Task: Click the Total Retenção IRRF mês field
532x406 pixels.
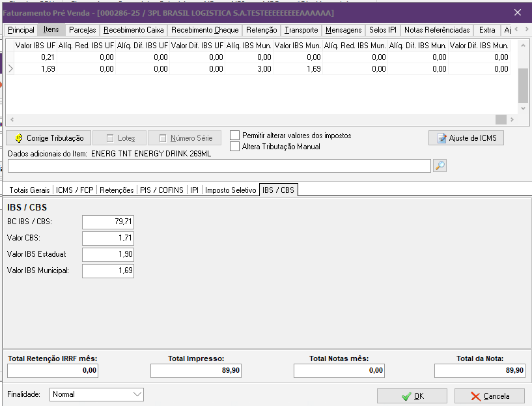Action: (x=53, y=370)
